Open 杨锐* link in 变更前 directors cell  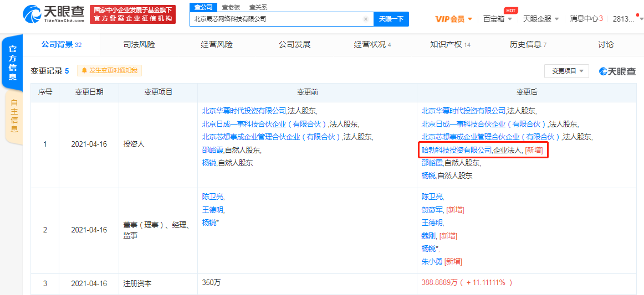(x=210, y=223)
